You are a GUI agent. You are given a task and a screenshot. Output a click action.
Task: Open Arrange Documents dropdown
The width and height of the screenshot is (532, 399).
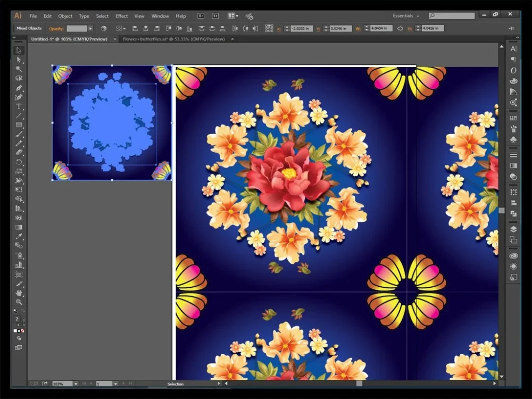233,16
